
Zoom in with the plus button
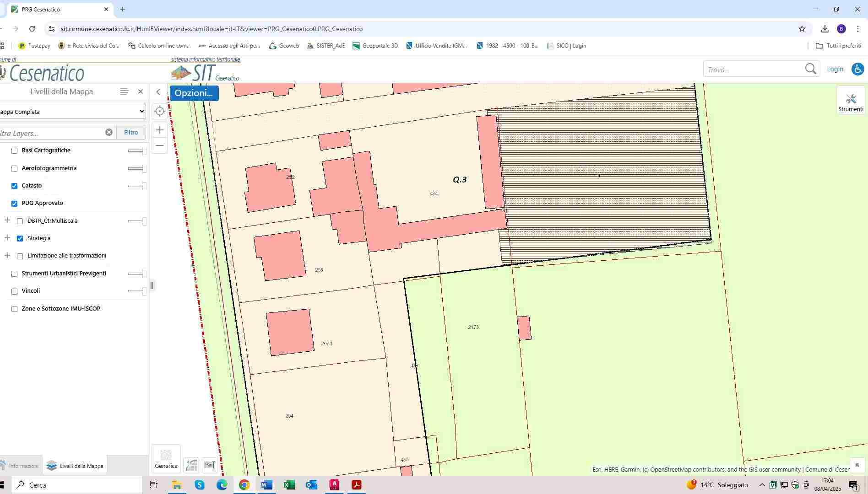pyautogui.click(x=159, y=130)
